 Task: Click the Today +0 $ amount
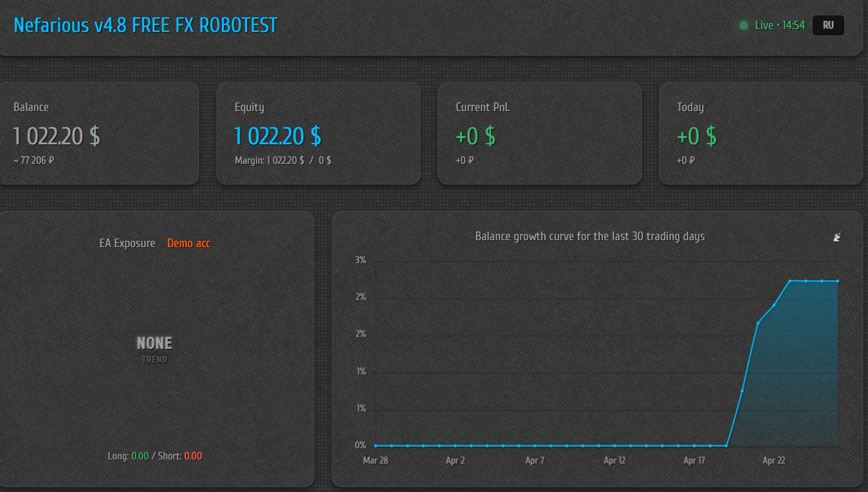(x=697, y=136)
